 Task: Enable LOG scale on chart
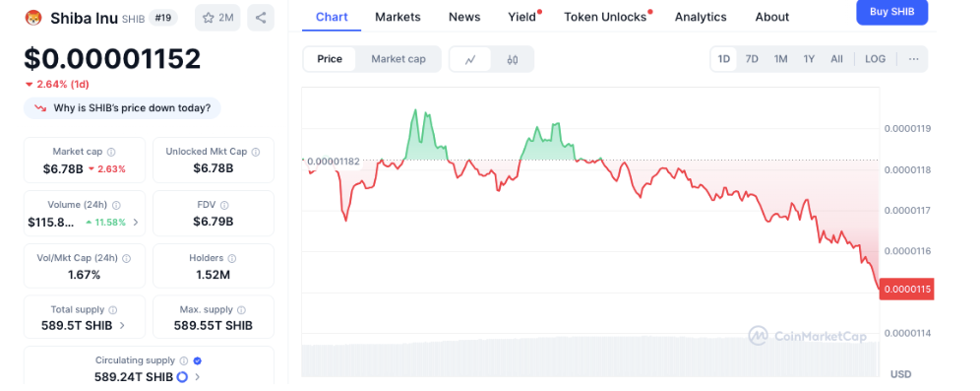click(x=875, y=59)
